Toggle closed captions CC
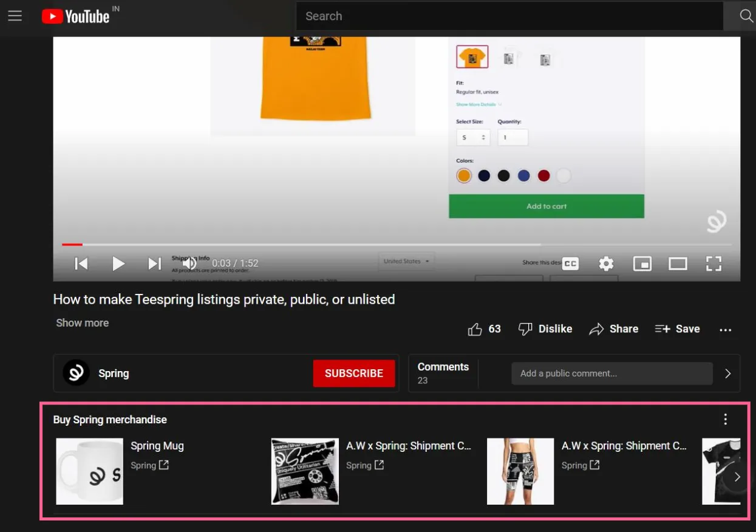 coord(570,264)
